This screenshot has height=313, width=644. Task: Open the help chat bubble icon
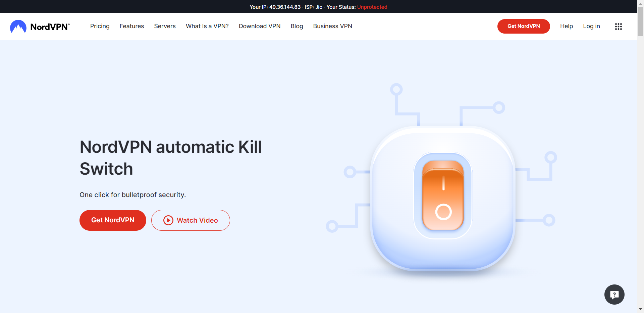click(x=614, y=295)
